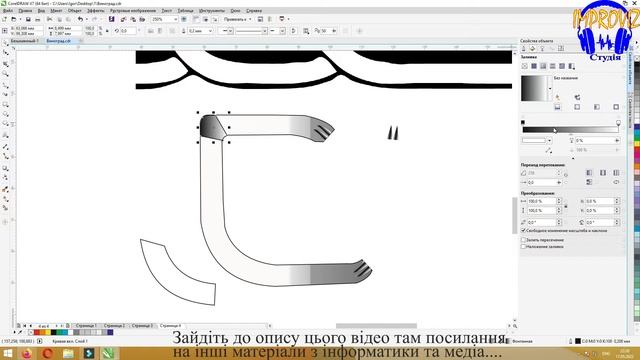Screen dimensions: 640x360
Task: Click the gradient color bar in the fill docker
Action: pyautogui.click(x=570, y=130)
